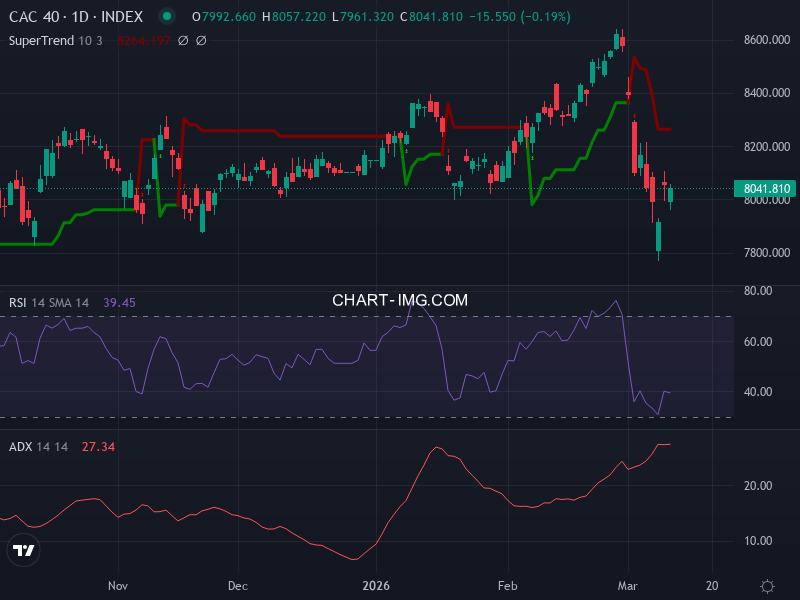Open the chart settings gear icon
Screen dimensions: 800x600
766,583
